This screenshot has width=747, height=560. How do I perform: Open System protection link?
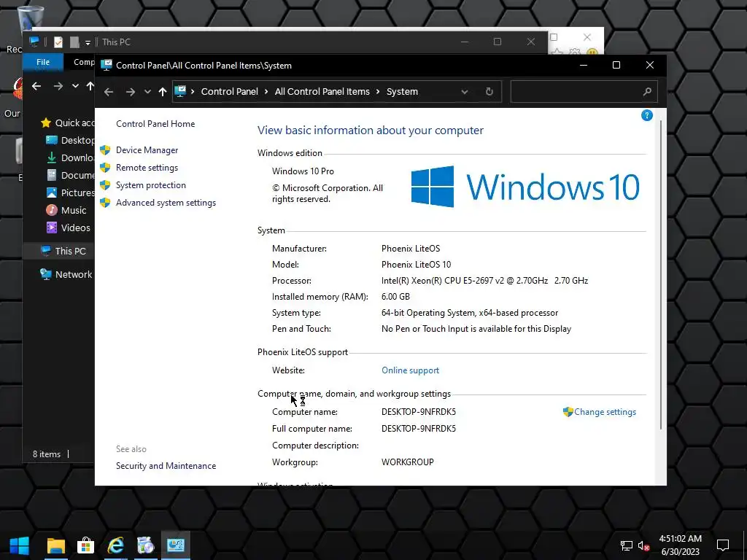point(150,185)
